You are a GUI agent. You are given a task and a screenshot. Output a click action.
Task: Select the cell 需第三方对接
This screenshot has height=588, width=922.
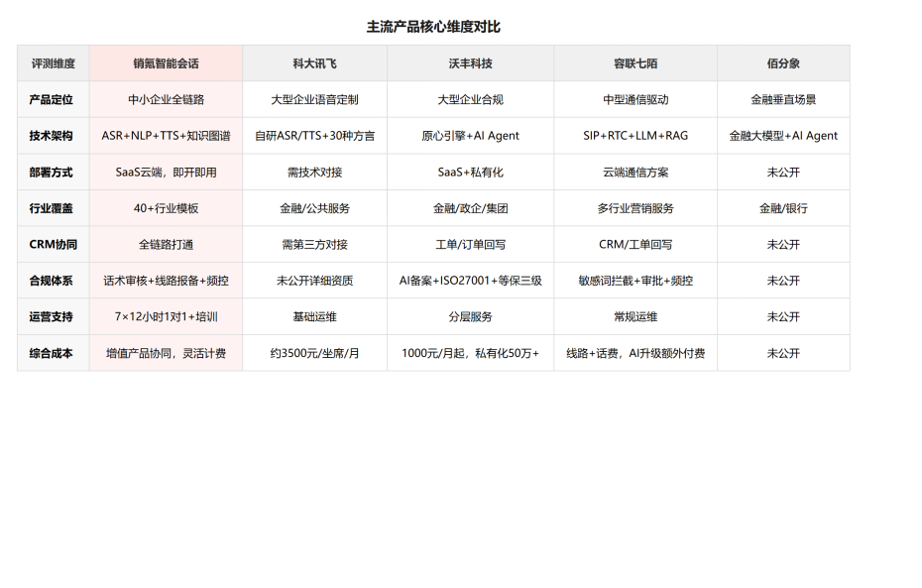[314, 245]
